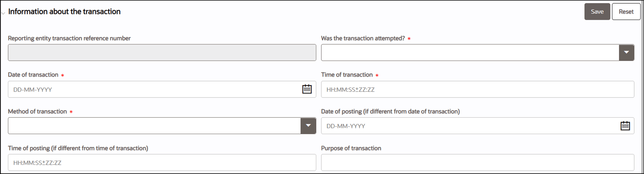Collapse the 'Information about the transaction' section
Viewport: 644px width, 174px height.
3,13
